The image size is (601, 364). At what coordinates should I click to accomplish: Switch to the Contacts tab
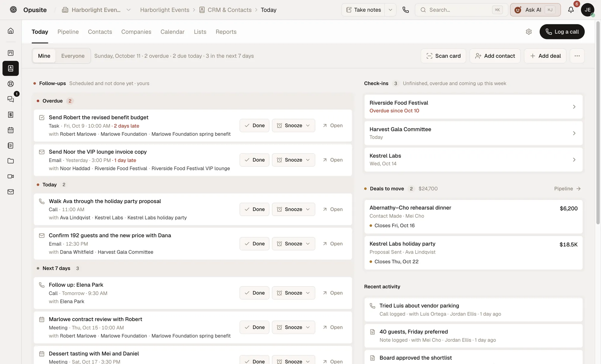click(100, 32)
